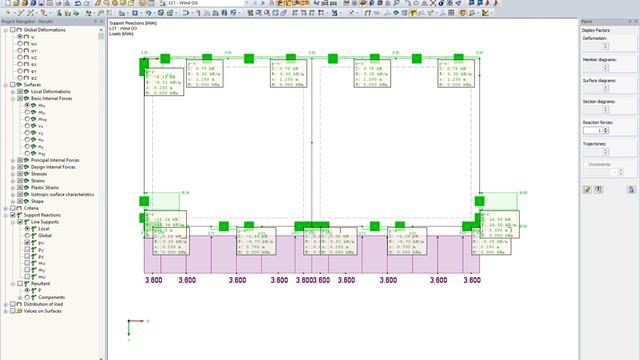Toggle the Criteria checkbox

(13, 208)
